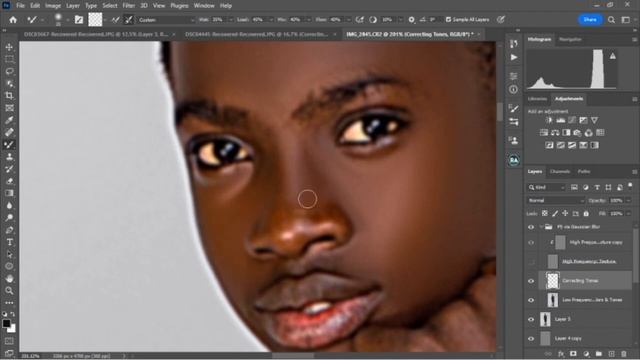640x360 pixels.
Task: Open the Filter menu
Action: point(129,6)
